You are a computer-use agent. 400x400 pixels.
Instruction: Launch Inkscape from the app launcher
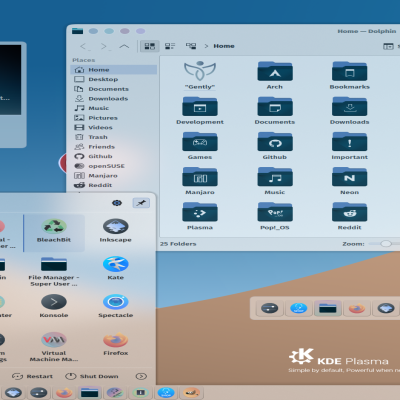[x=116, y=230]
